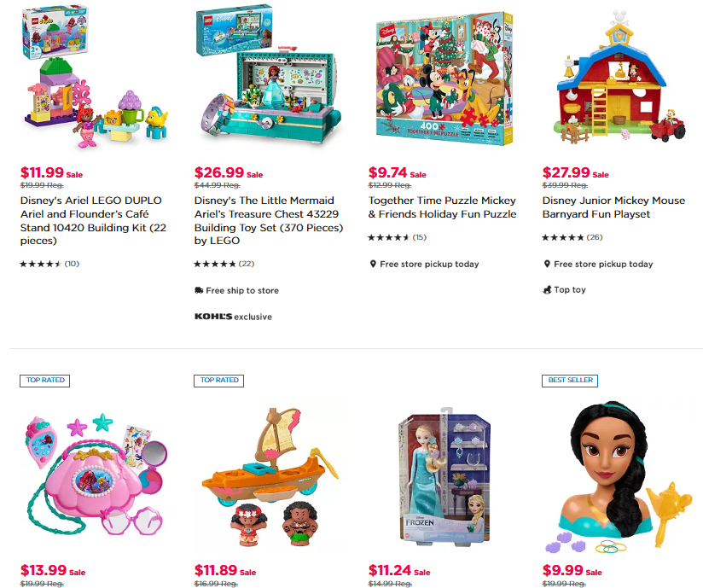The image size is (703, 588).
Task: Click the location pin under Barnyard Fun Playset
Action: [x=547, y=264]
